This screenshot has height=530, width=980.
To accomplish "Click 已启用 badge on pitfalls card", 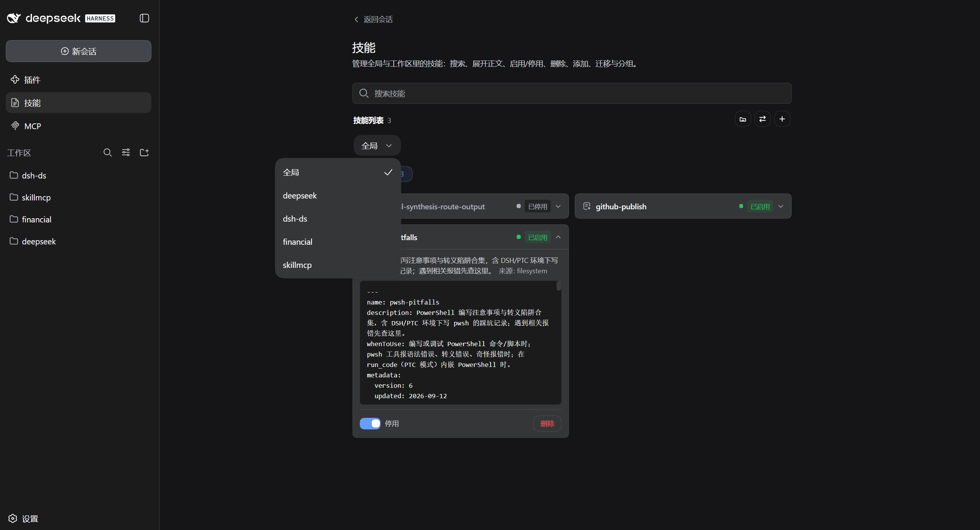I will pos(537,237).
